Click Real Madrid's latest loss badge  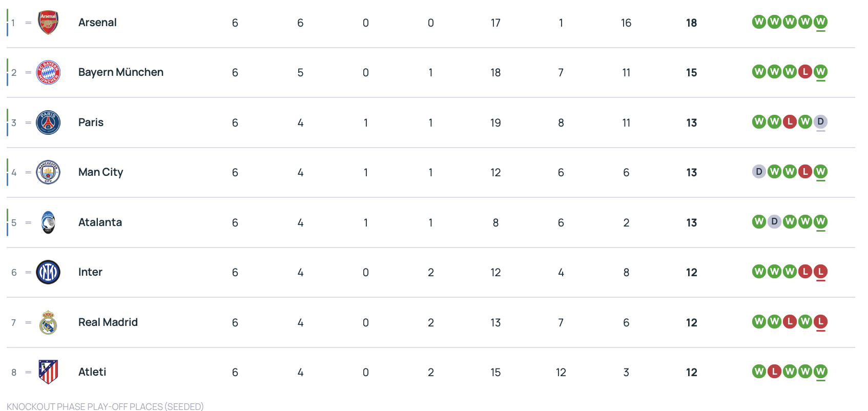pyautogui.click(x=820, y=321)
